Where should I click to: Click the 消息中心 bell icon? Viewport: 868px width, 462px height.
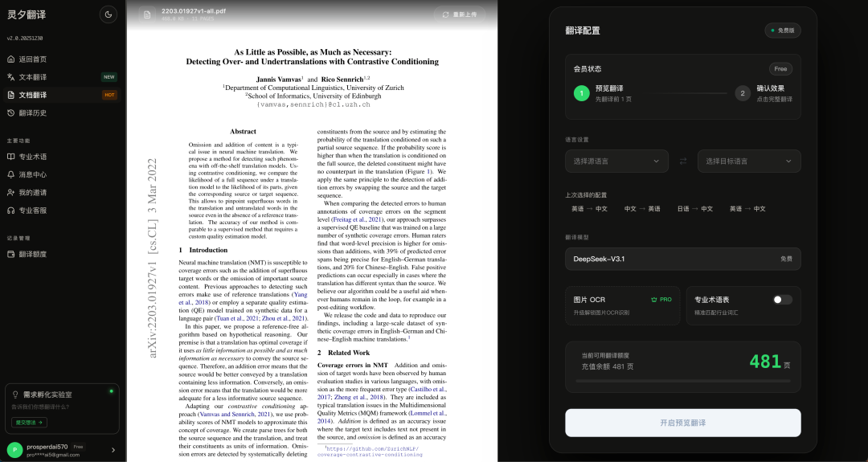click(x=11, y=174)
